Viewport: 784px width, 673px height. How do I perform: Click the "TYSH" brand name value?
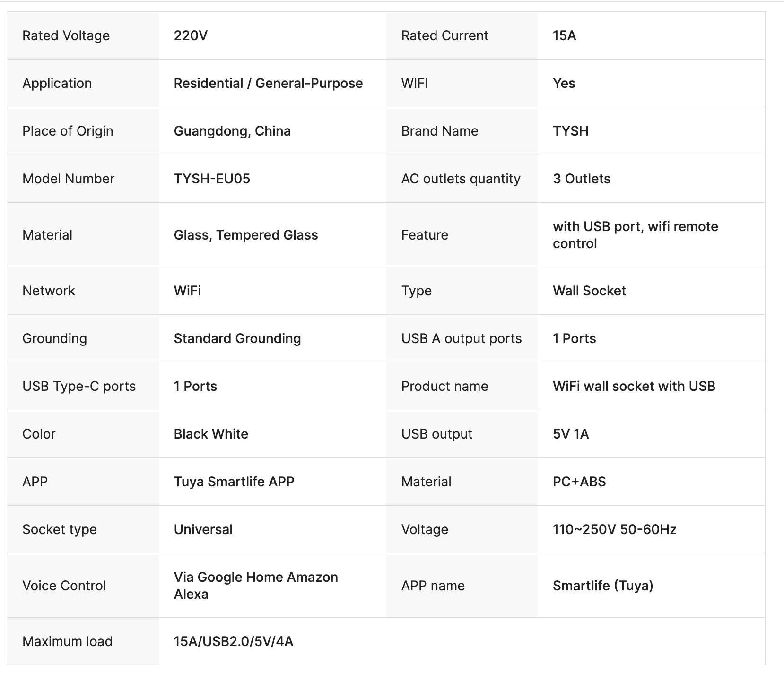(x=570, y=131)
